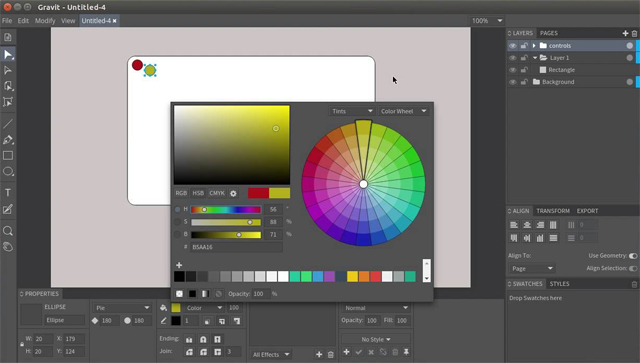This screenshot has height=363, width=640.
Task: Open the Tints dropdown
Action: tap(352, 111)
